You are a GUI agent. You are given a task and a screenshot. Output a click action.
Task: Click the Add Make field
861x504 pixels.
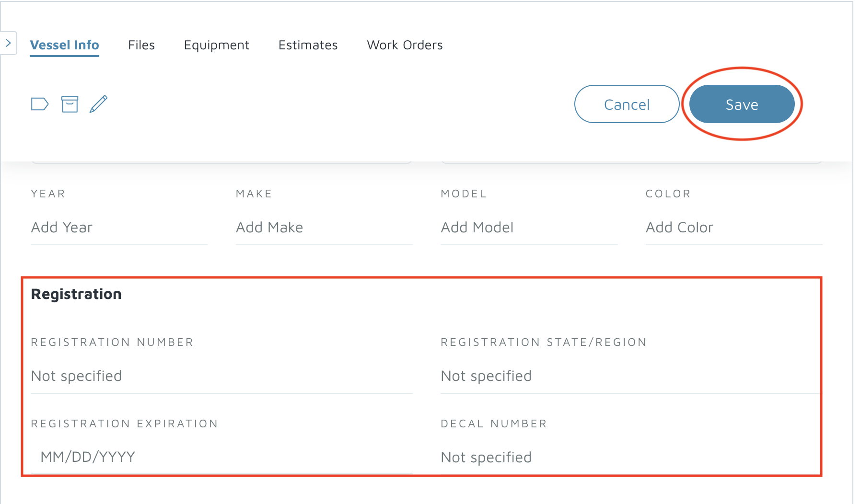[324, 228]
